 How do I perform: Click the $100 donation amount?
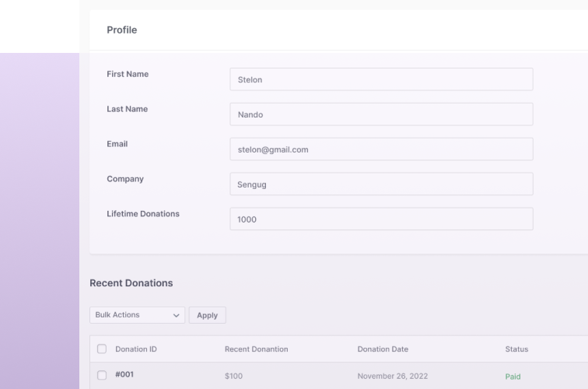click(x=233, y=376)
